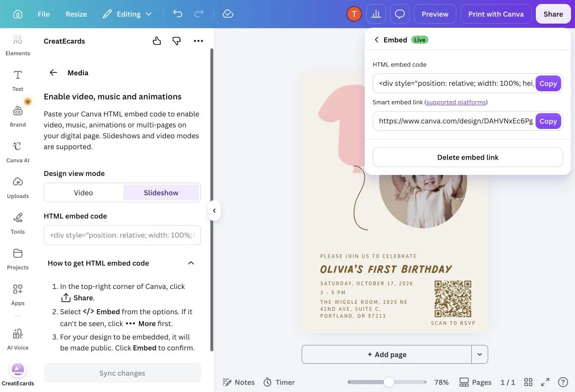The image size is (575, 392).
Task: Open the analytics chart icon
Action: (x=376, y=14)
